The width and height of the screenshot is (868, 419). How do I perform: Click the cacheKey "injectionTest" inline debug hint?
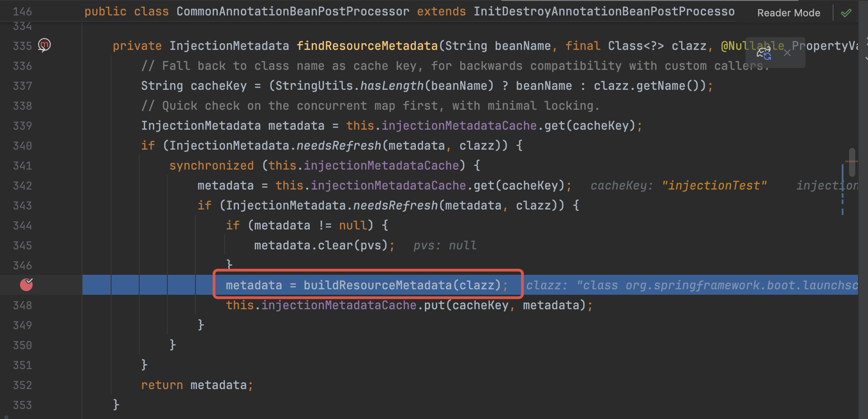(678, 185)
